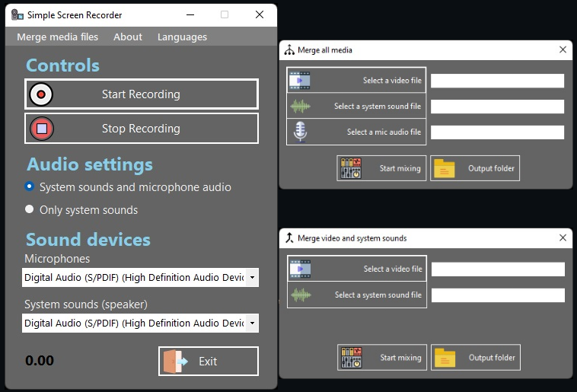Click the Microphones label
The height and width of the screenshot is (392, 577).
point(57,259)
